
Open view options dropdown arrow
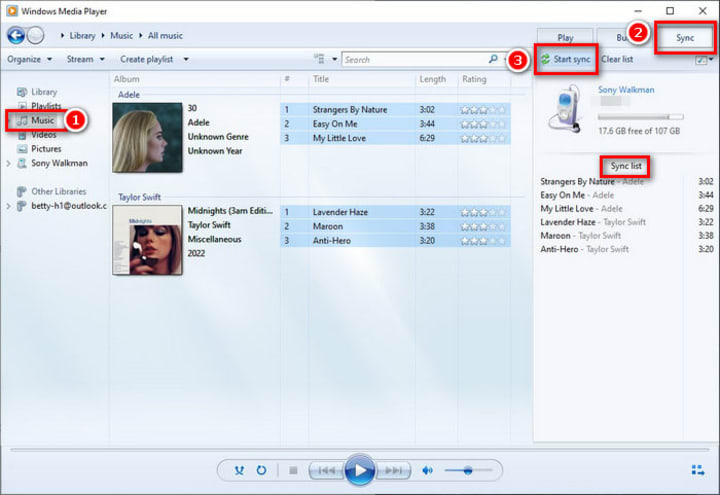click(x=334, y=59)
